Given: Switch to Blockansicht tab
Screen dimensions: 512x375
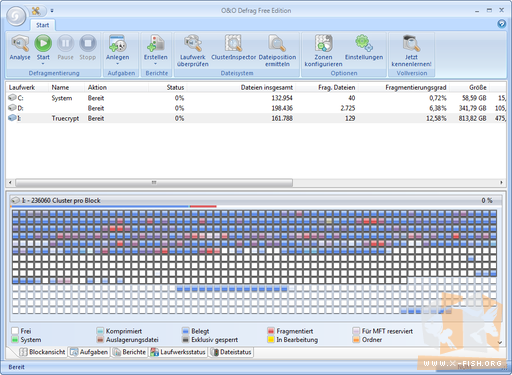Looking at the screenshot, I should [42, 352].
